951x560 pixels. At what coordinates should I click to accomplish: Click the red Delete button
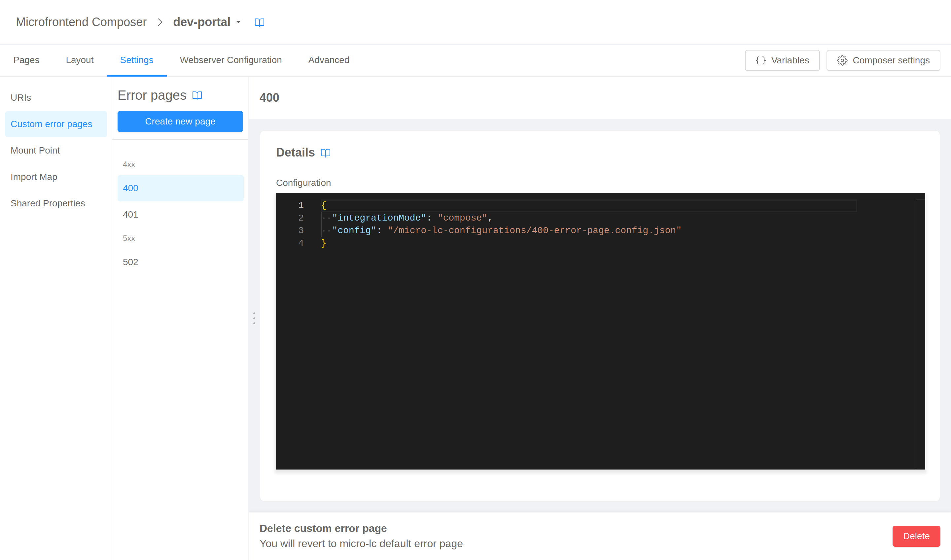pos(916,536)
